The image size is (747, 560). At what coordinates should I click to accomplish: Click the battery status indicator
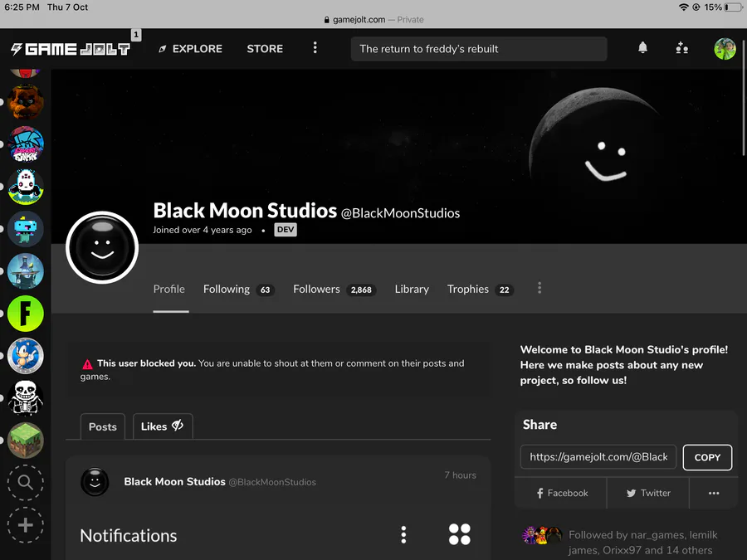point(733,7)
